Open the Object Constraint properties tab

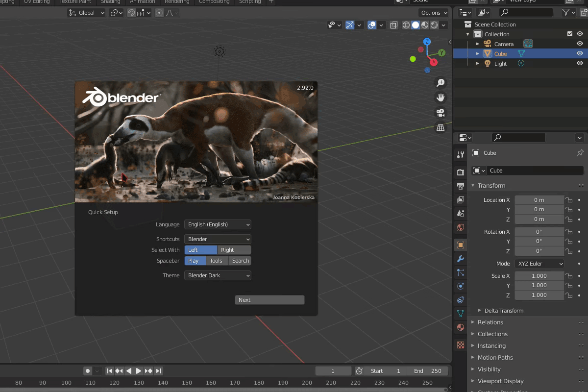point(460,299)
